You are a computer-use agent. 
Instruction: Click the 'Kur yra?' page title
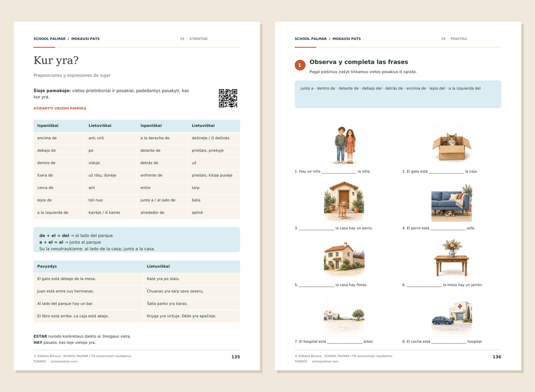click(56, 60)
